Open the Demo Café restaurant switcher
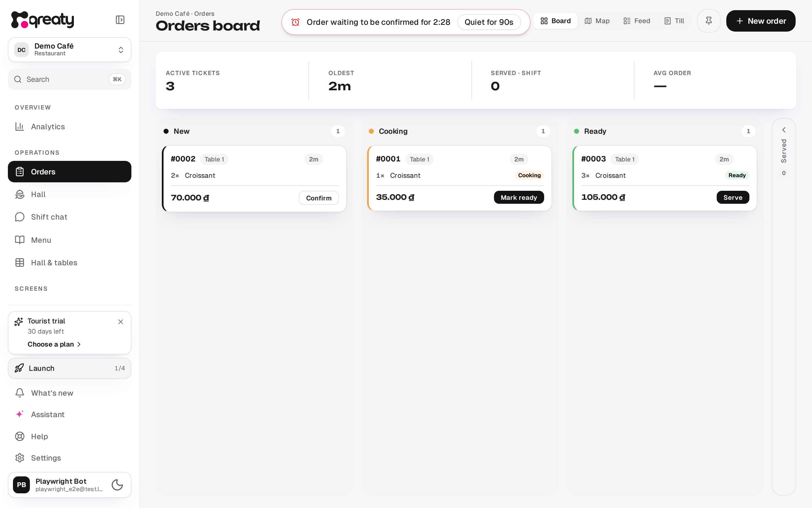812x508 pixels. click(69, 50)
